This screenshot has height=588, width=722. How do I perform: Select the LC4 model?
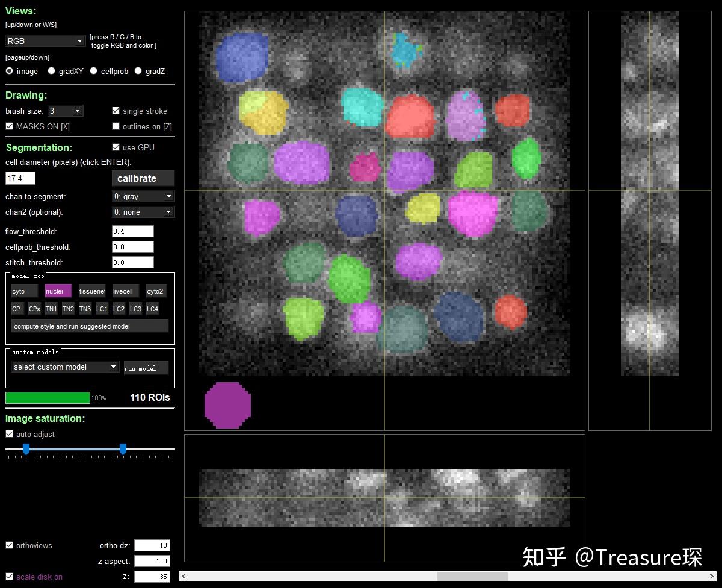pyautogui.click(x=152, y=308)
